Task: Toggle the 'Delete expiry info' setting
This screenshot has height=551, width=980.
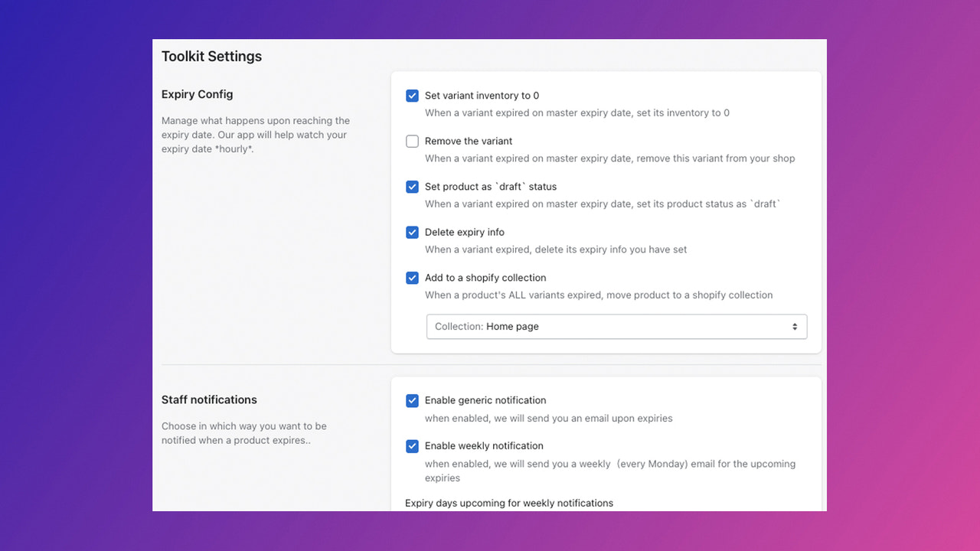Action: click(412, 232)
